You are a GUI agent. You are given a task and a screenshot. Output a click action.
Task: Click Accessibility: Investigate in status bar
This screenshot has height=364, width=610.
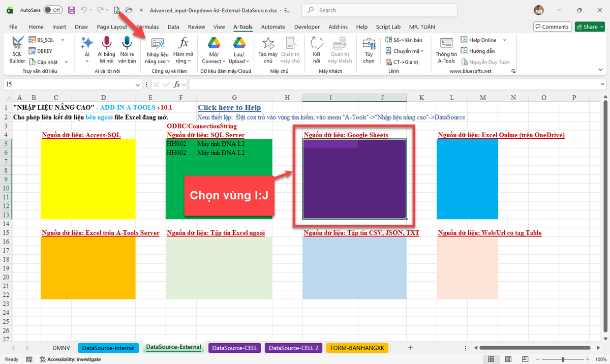70,359
